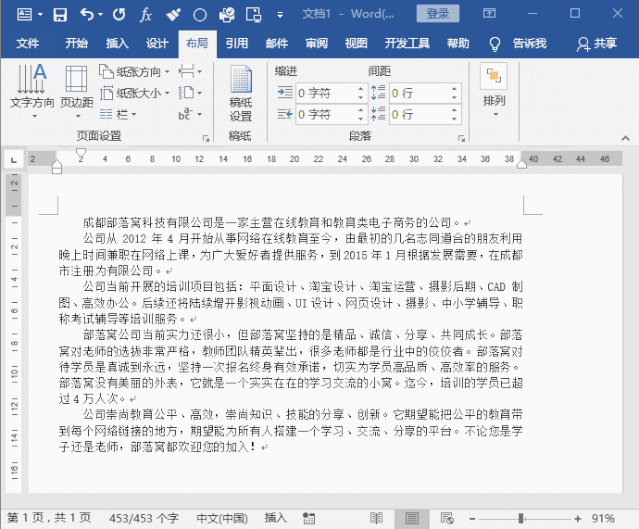
Task: Click the first-line indent marker on ruler
Action: click(x=81, y=153)
